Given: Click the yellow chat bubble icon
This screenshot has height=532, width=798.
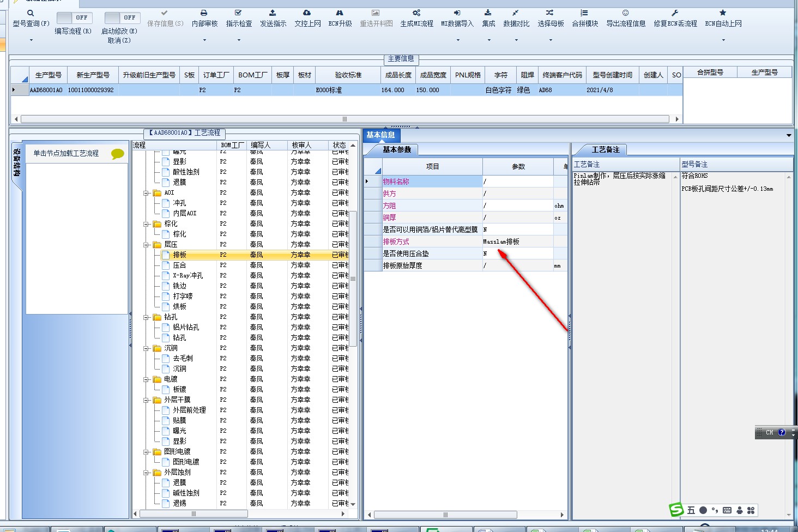Looking at the screenshot, I should click(117, 154).
